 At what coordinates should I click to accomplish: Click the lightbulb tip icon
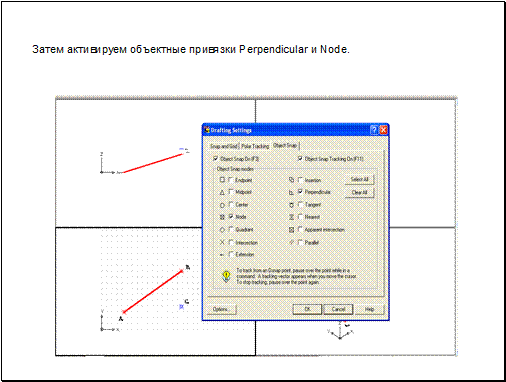[226, 276]
